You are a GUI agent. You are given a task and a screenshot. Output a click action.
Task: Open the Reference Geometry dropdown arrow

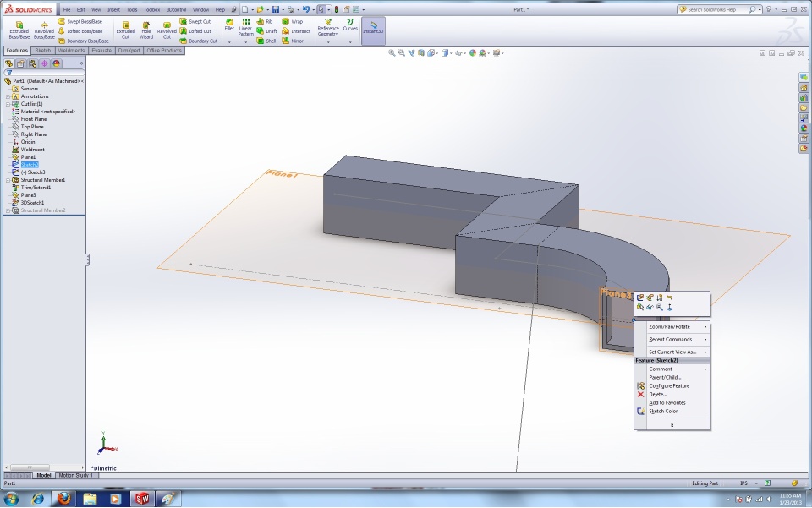(x=328, y=42)
